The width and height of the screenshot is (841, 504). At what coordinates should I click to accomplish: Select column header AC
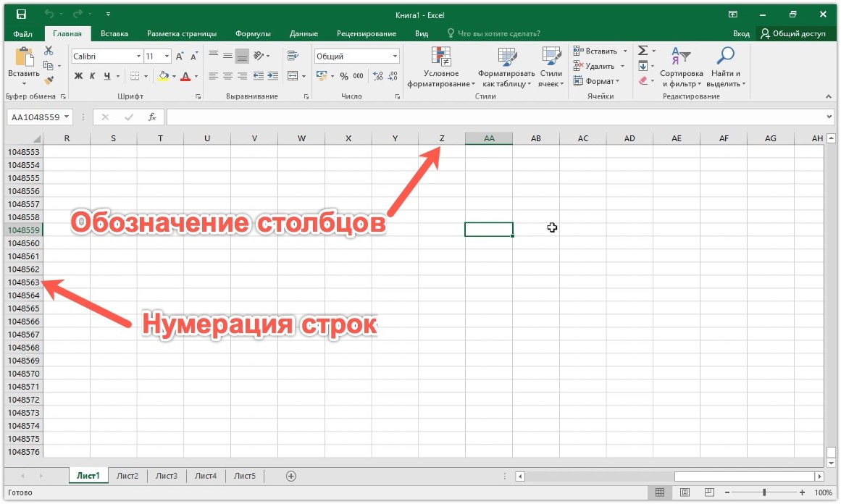[583, 138]
